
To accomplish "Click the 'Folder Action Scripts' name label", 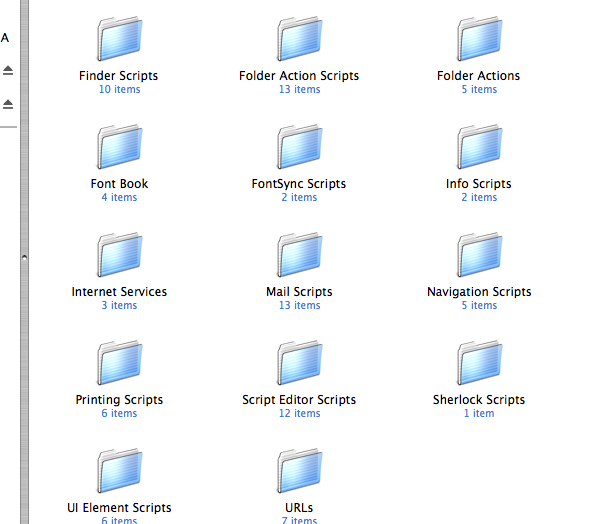I will click(299, 76).
